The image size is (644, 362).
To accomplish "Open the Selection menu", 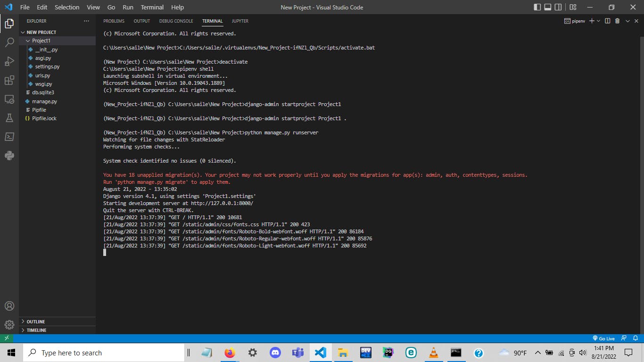I will (67, 7).
